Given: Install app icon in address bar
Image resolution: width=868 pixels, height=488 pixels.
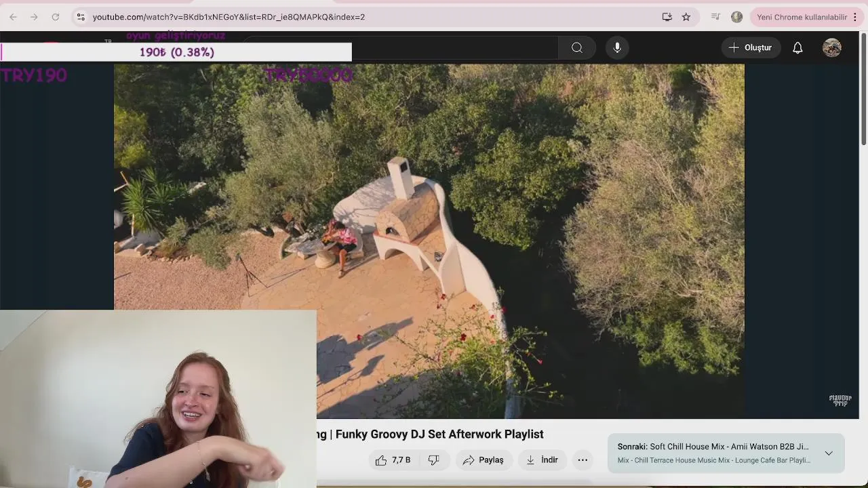Looking at the screenshot, I should 667,17.
